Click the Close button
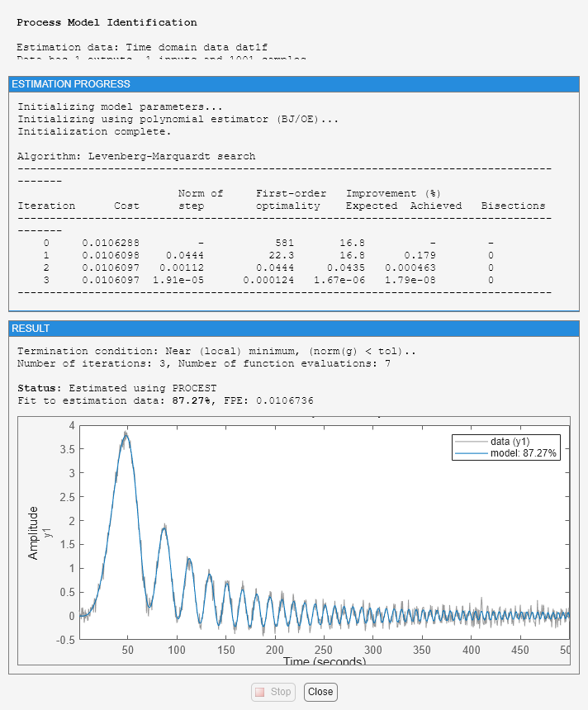588x710 pixels. (320, 692)
